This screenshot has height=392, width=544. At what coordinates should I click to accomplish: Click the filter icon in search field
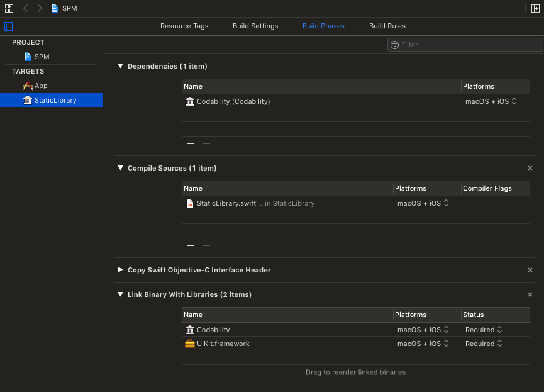pyautogui.click(x=394, y=45)
